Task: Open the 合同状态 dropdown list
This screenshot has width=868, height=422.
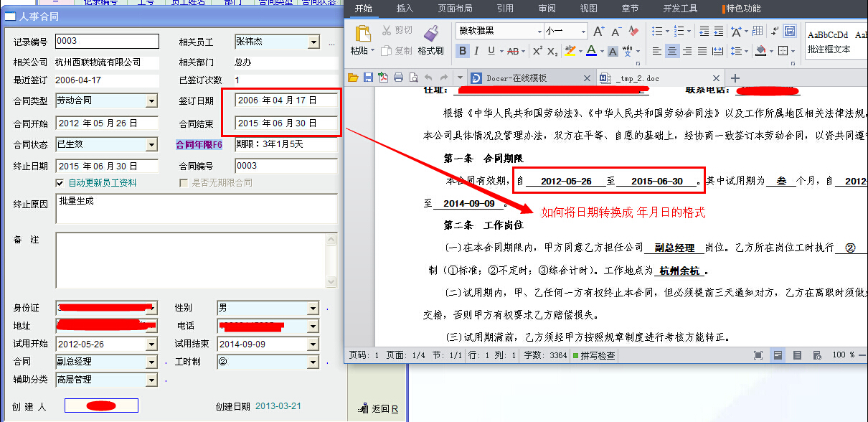Action: click(151, 145)
